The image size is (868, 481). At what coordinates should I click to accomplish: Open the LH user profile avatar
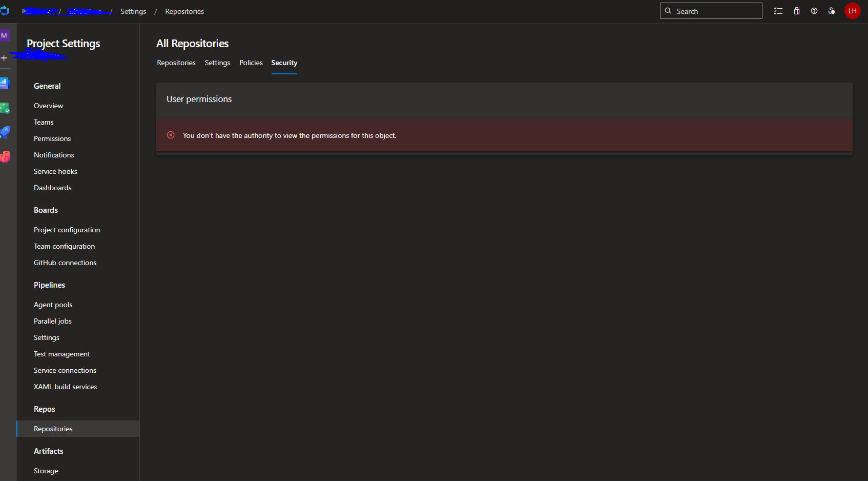coord(853,11)
